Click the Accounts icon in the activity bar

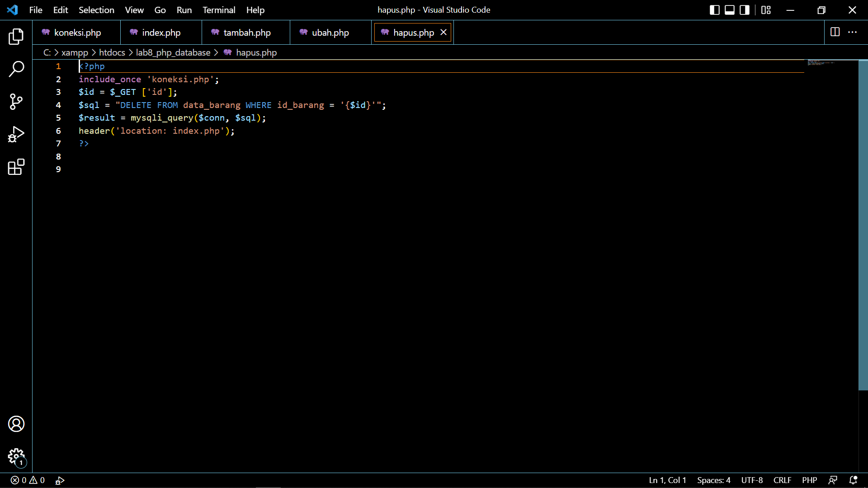point(16,424)
